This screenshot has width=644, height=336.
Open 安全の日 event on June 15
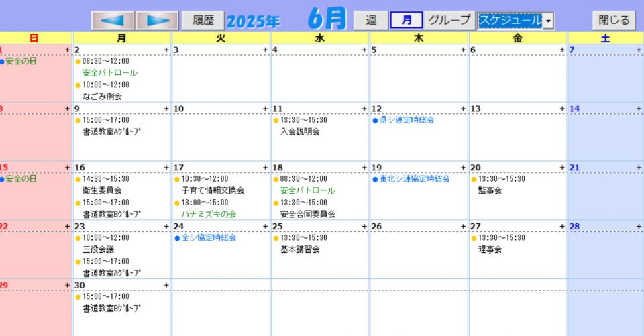21,179
